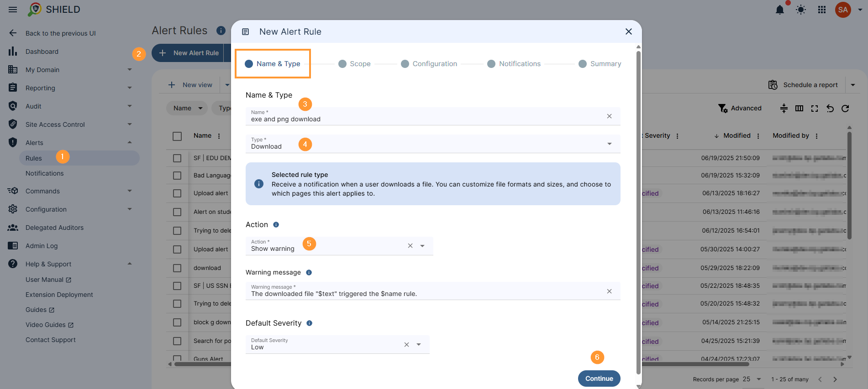Open the Default Severity dropdown arrow
868x389 pixels.
(419, 345)
